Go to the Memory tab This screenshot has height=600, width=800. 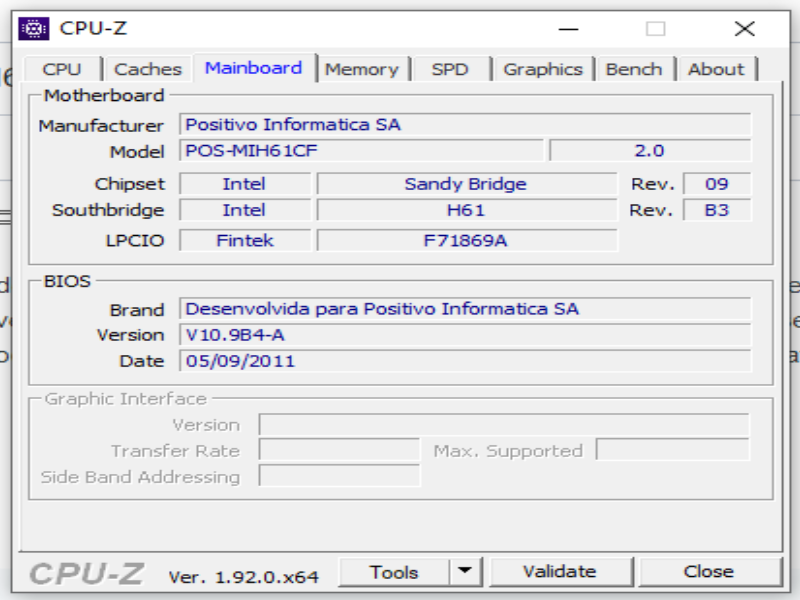(x=362, y=69)
